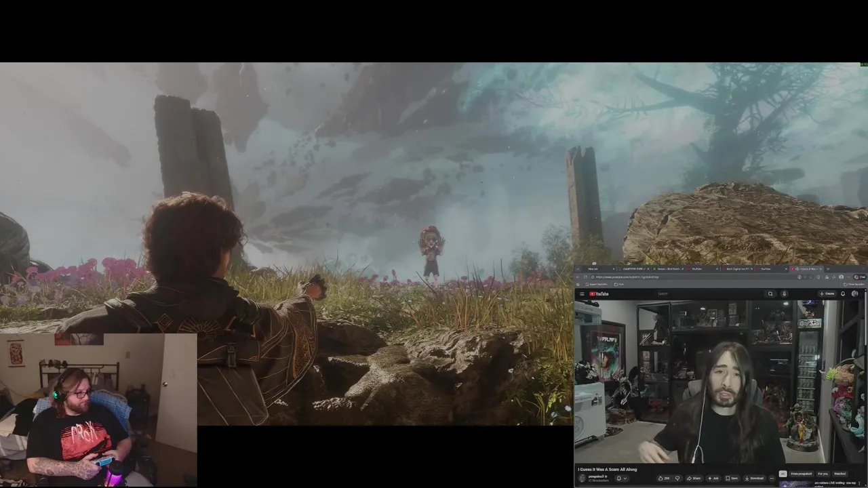Image resolution: width=868 pixels, height=488 pixels.
Task: Open the YouTube hamburger guide menu
Action: 582,293
